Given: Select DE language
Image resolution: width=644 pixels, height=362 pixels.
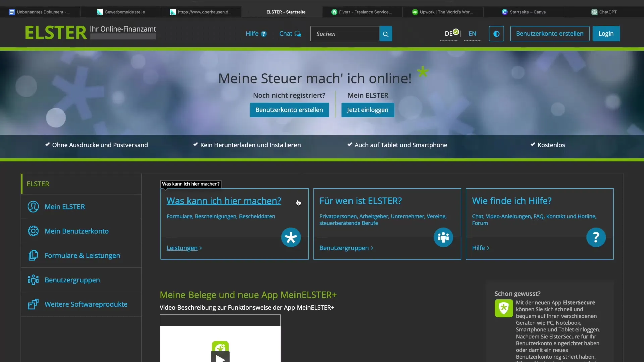Looking at the screenshot, I should (x=449, y=34).
